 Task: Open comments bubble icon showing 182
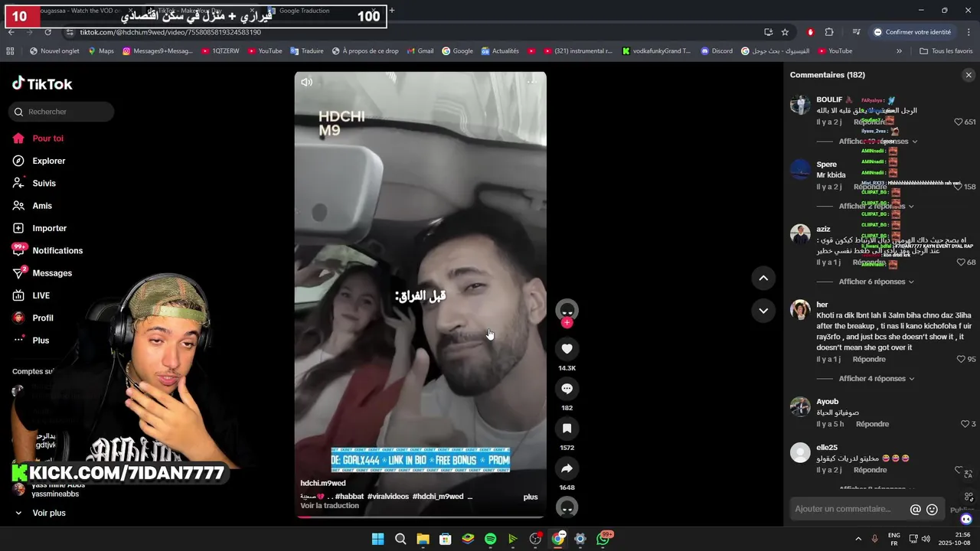tap(567, 389)
